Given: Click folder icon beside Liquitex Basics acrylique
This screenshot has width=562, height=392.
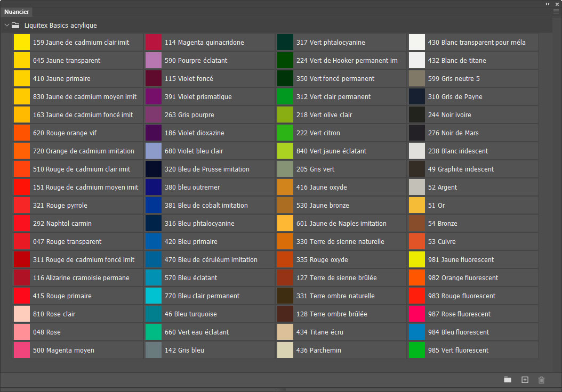Looking at the screenshot, I should [15, 25].
